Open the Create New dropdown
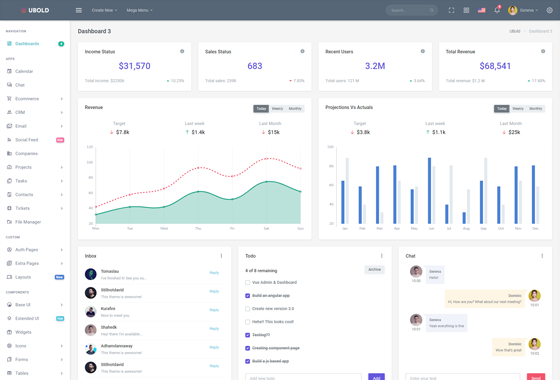Viewport: 560px width, 380px height. coord(104,10)
